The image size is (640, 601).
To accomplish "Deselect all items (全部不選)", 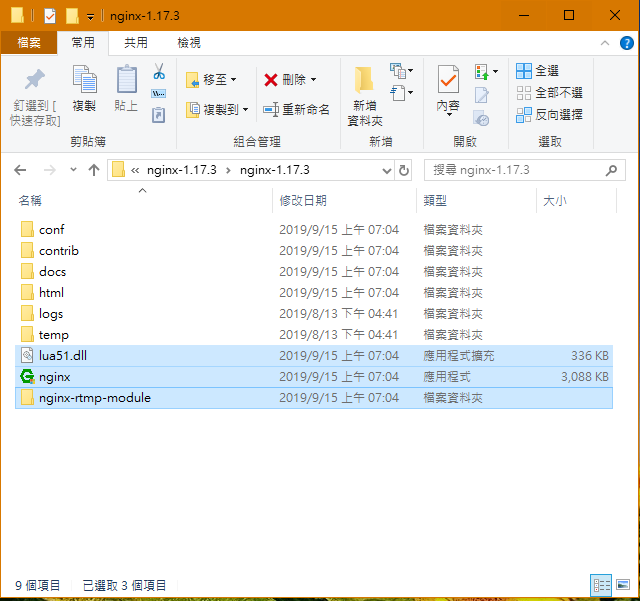I will 549,93.
